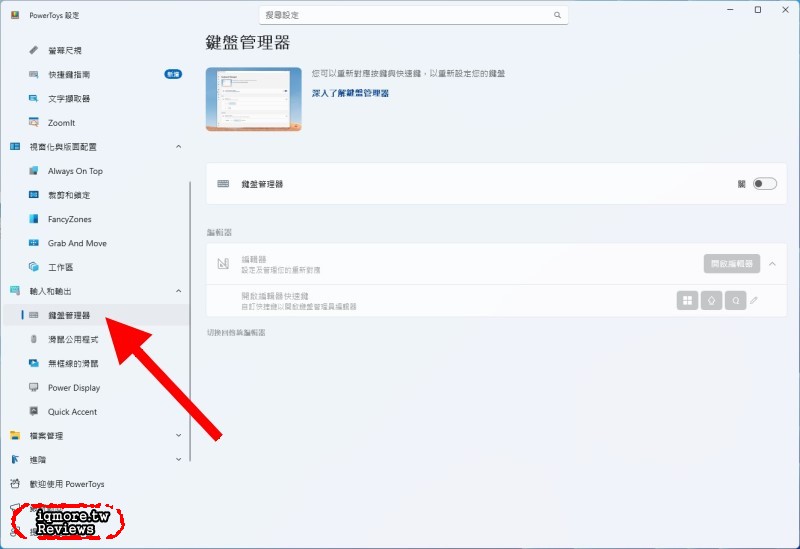Open 螢幕尺規 via its ruler icon
Screen dimensions: 800x549
point(34,50)
